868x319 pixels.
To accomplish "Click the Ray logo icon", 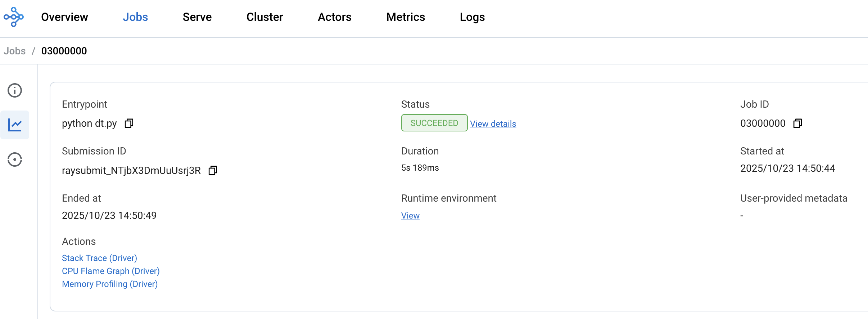I will (x=14, y=17).
